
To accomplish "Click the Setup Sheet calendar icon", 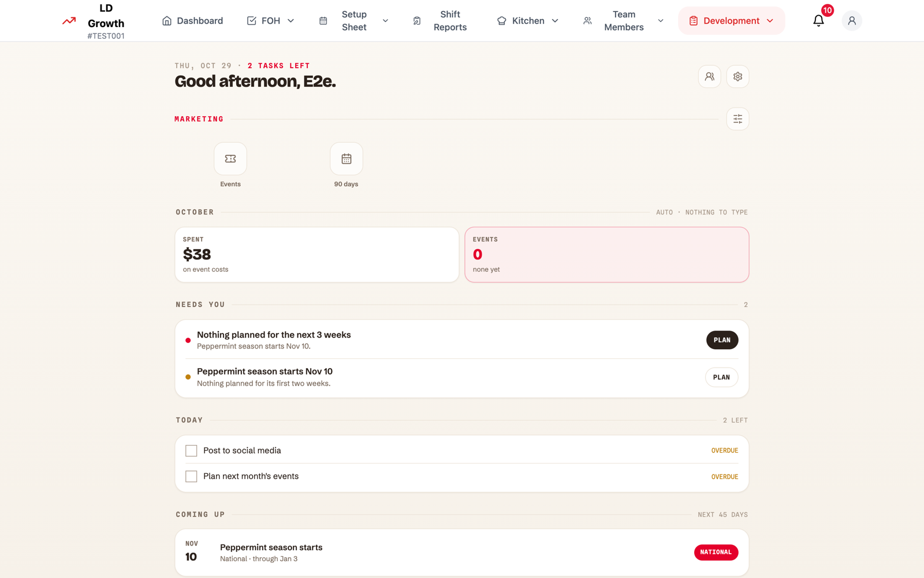I will coord(323,21).
